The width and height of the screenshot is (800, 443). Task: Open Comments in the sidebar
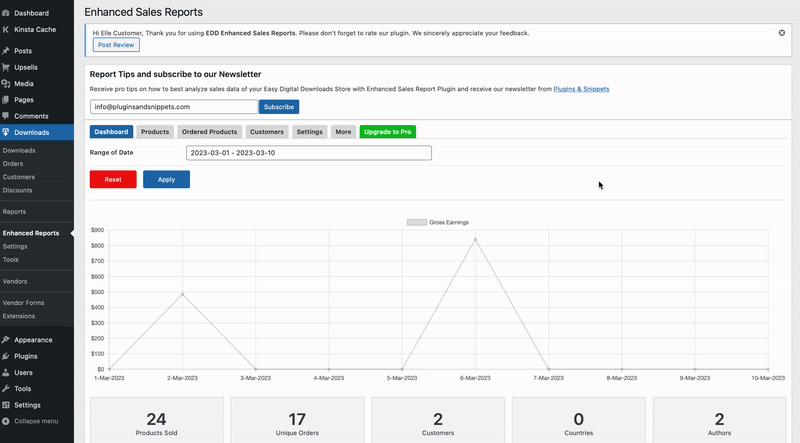pyautogui.click(x=31, y=116)
